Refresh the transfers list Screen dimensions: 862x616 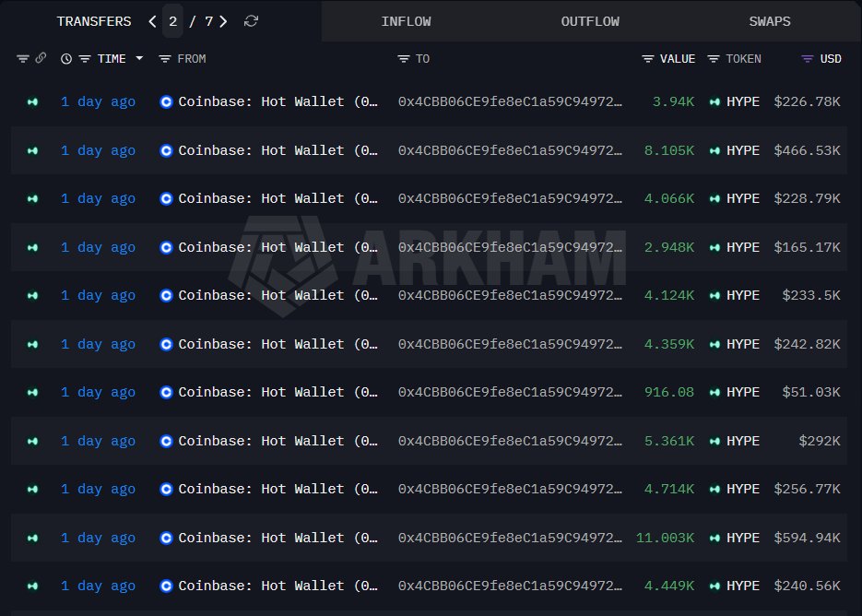pyautogui.click(x=251, y=21)
